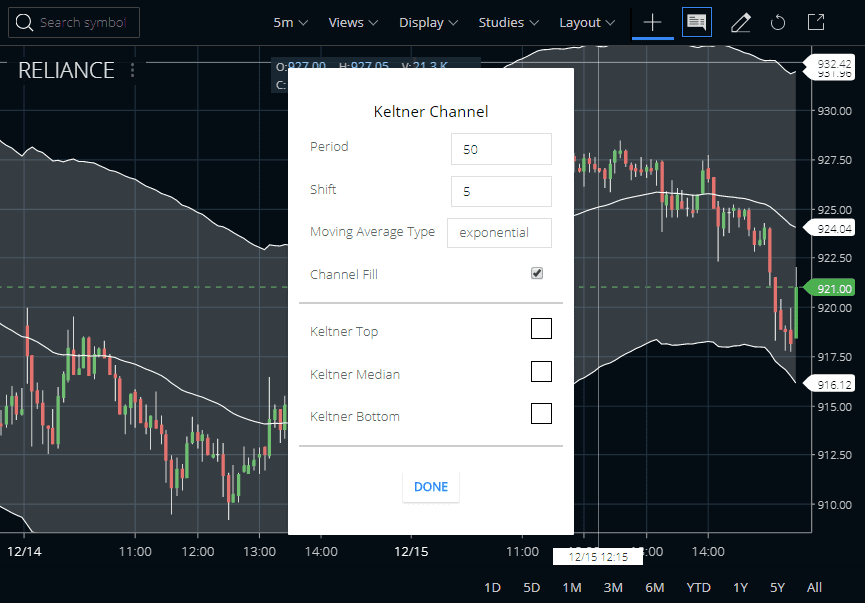Viewport: 865px width, 603px height.
Task: Toggle the Channel Fill checkbox
Action: click(537, 272)
